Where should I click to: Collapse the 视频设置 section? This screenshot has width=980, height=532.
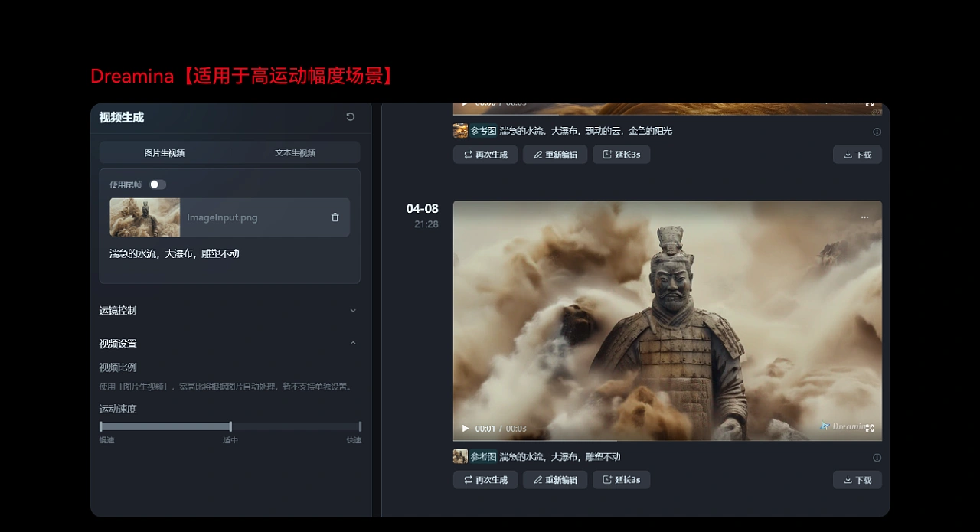230,344
